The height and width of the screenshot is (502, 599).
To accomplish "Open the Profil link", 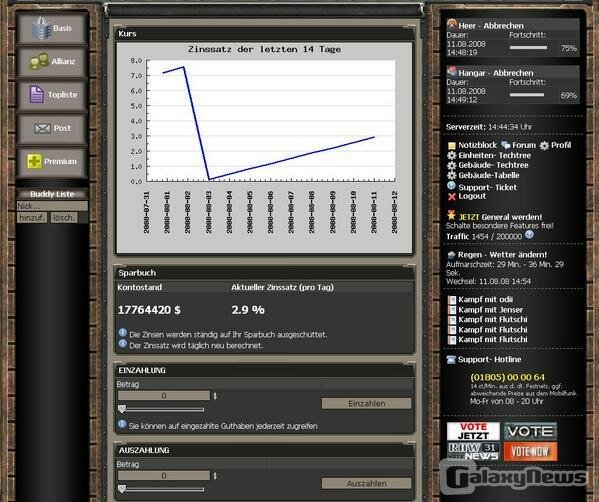I will pyautogui.click(x=561, y=145).
